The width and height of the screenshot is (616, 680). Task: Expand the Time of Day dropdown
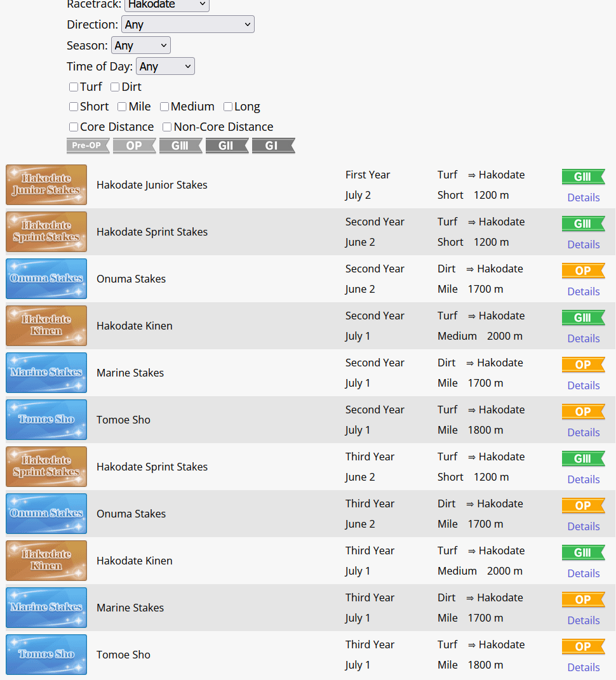tap(165, 66)
